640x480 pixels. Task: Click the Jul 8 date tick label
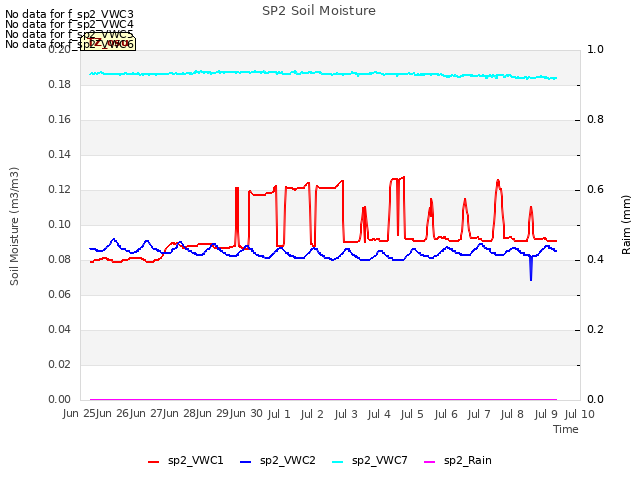(x=512, y=414)
